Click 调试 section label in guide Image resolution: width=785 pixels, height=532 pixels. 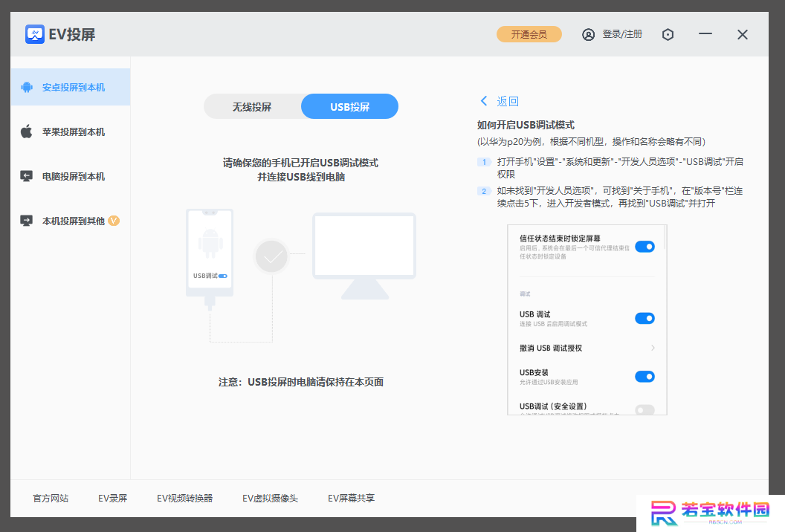pyautogui.click(x=525, y=293)
